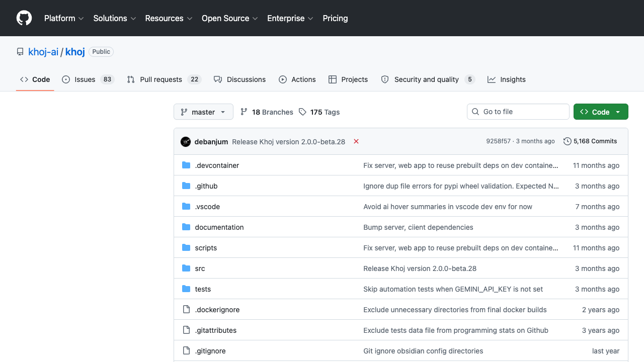Open the src folder
Viewport: 644px width, 362px height.
point(200,268)
